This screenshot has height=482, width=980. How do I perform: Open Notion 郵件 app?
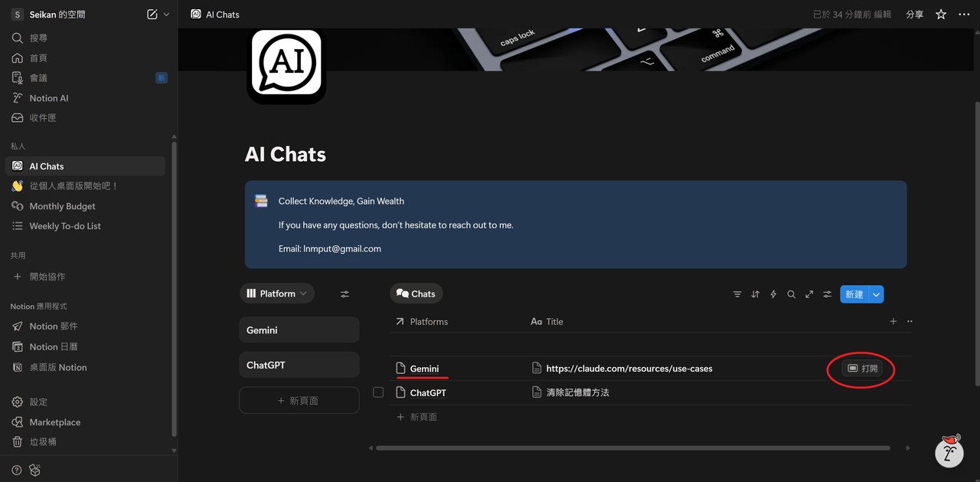(x=85, y=326)
